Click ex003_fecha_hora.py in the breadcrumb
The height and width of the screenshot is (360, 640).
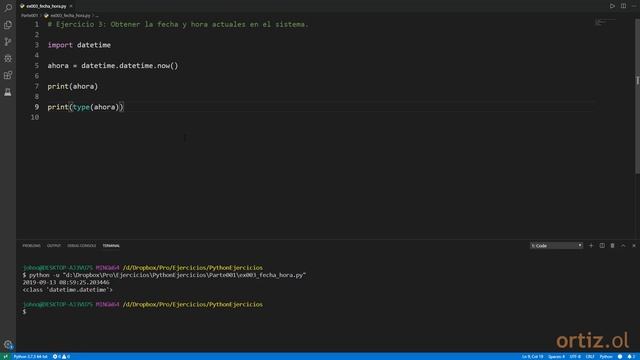(70, 16)
